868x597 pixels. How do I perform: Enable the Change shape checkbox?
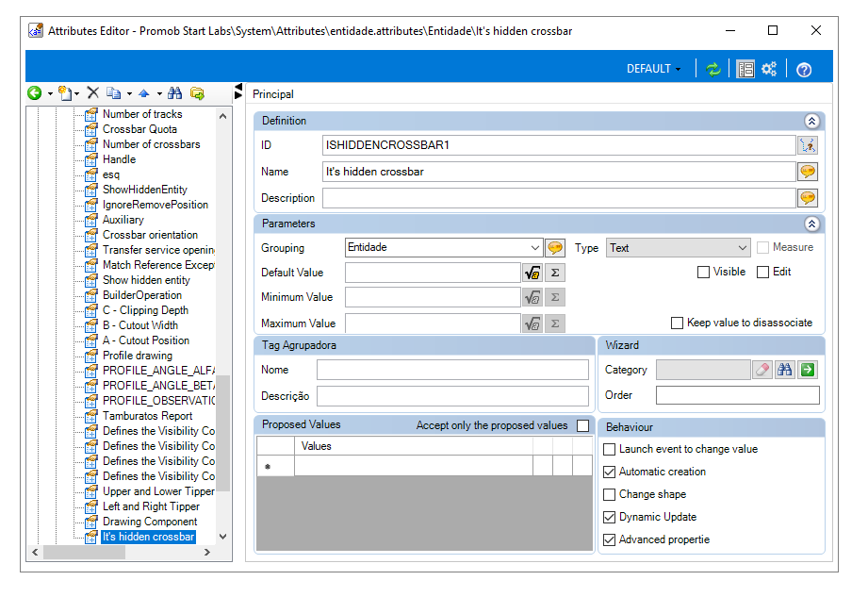point(609,494)
